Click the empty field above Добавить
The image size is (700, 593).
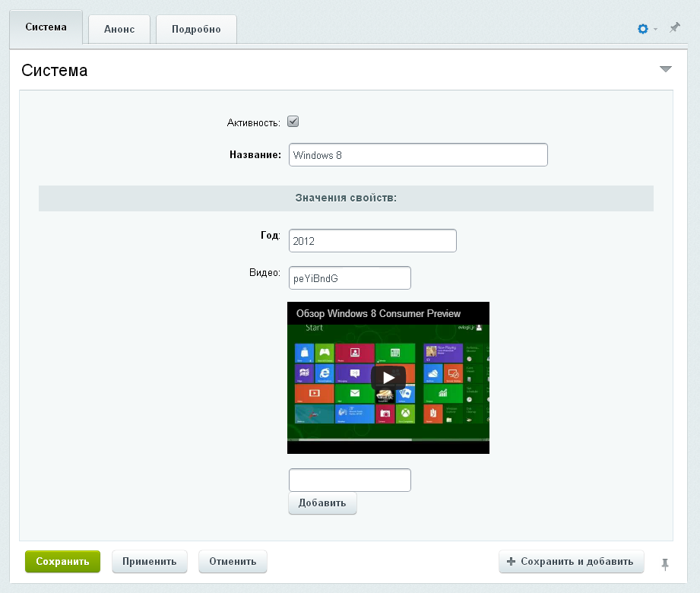pos(350,480)
